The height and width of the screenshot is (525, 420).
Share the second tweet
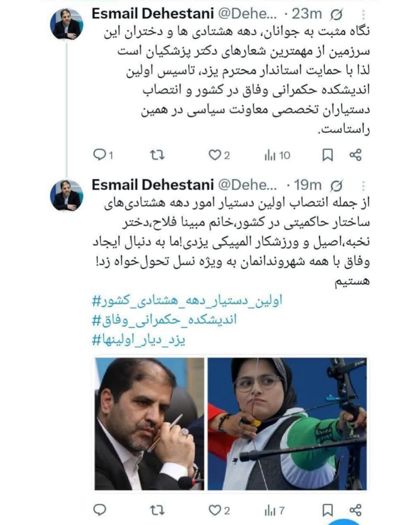tap(355, 510)
